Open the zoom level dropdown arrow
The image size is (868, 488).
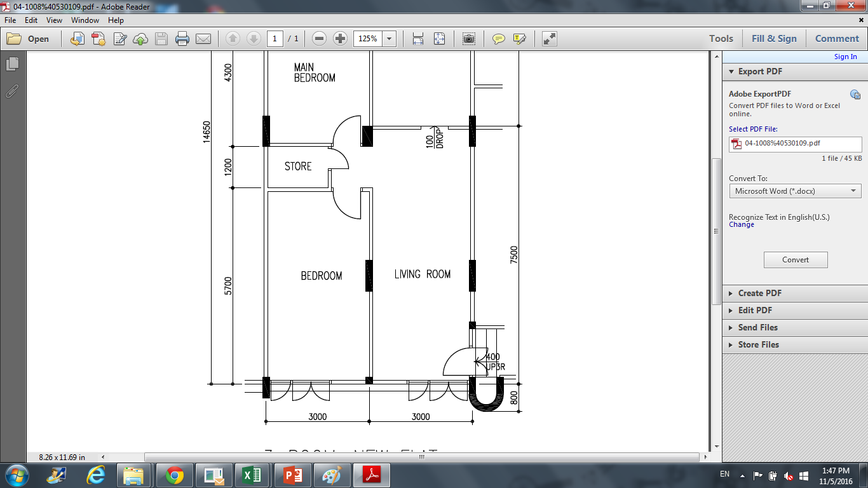[389, 39]
